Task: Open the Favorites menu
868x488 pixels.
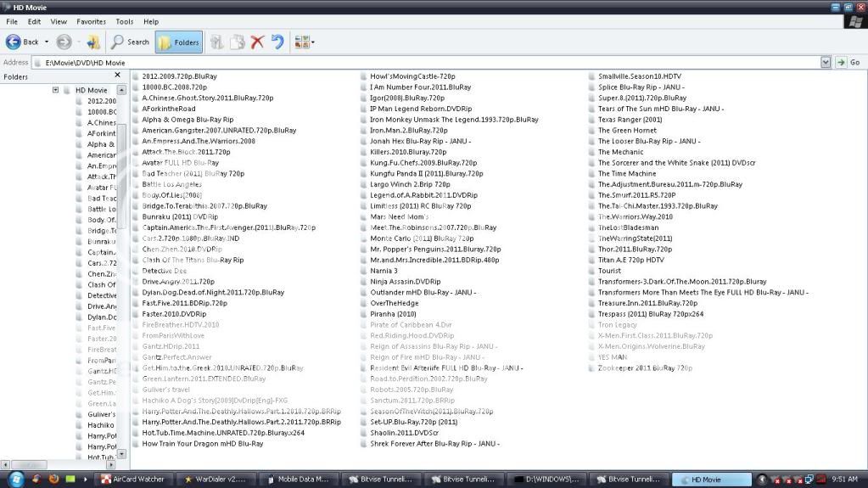Action: click(x=92, y=21)
